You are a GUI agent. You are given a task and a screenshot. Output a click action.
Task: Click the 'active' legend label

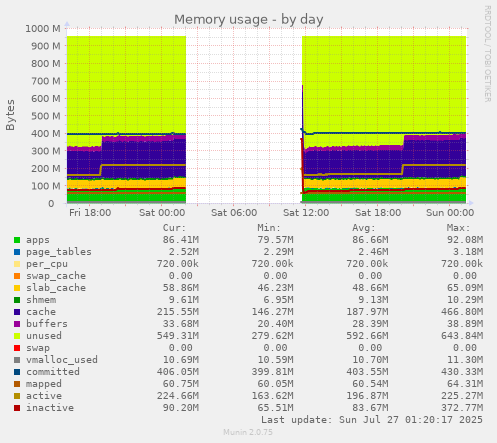(x=44, y=396)
